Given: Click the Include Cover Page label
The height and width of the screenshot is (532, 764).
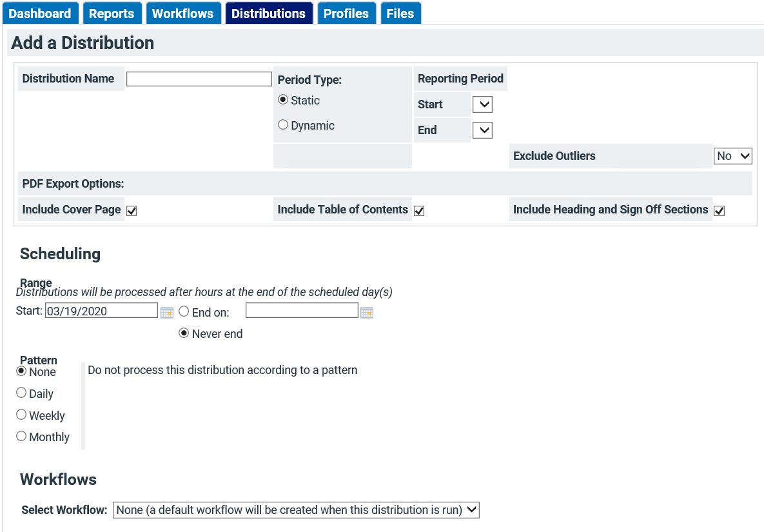Looking at the screenshot, I should [x=72, y=210].
